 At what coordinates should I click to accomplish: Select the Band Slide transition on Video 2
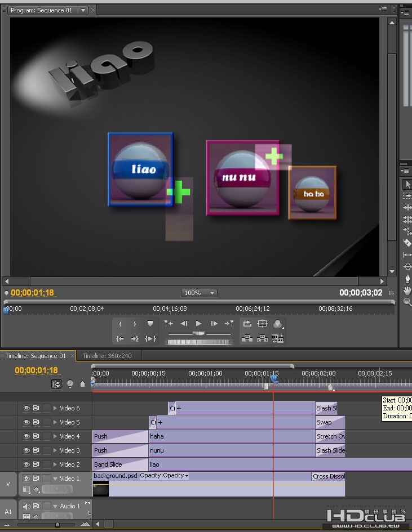point(121,464)
